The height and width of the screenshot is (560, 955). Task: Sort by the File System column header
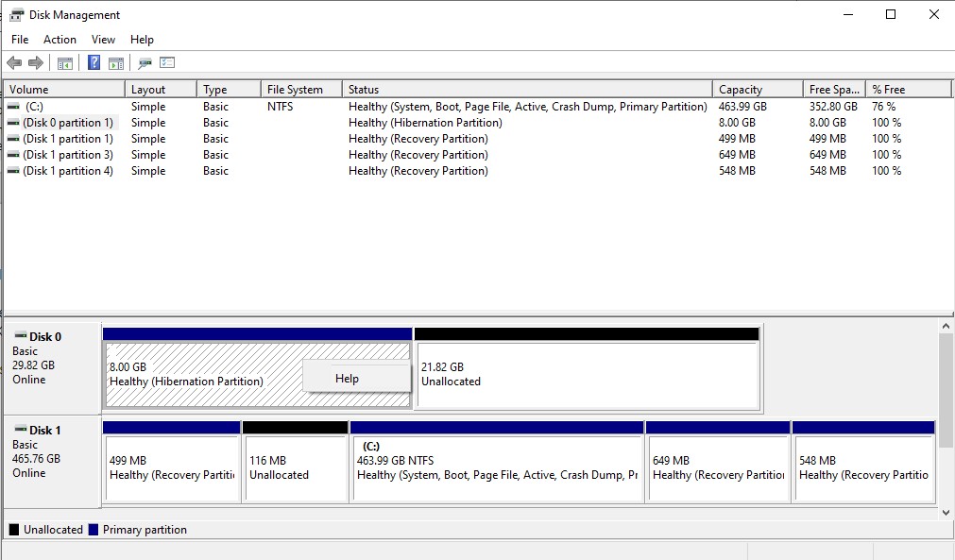[x=301, y=90]
